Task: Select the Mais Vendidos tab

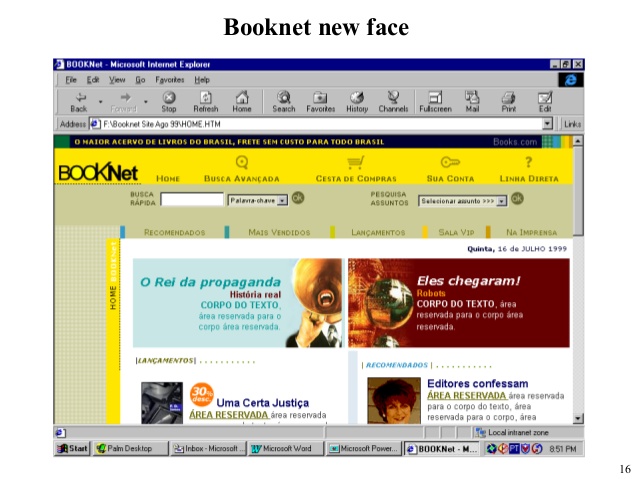Action: point(279,232)
